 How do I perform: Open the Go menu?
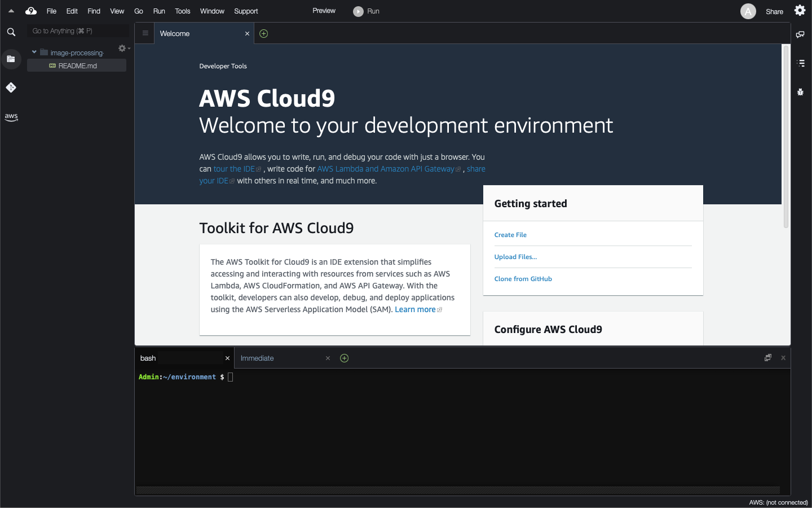[139, 11]
